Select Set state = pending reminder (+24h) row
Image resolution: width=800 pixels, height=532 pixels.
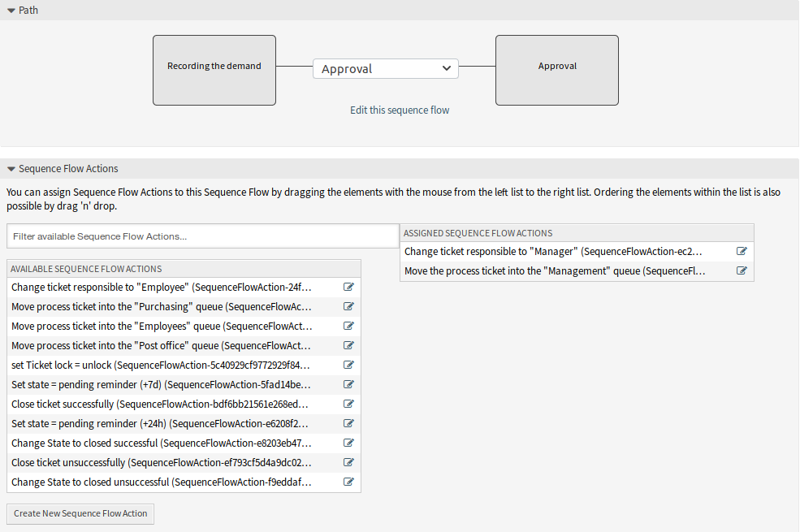coord(184,423)
